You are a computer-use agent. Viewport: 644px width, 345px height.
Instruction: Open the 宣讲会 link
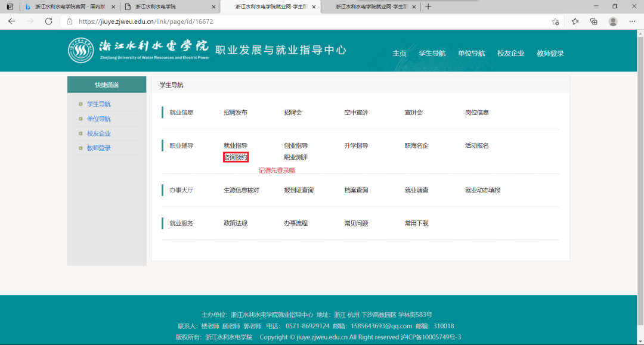pos(414,113)
